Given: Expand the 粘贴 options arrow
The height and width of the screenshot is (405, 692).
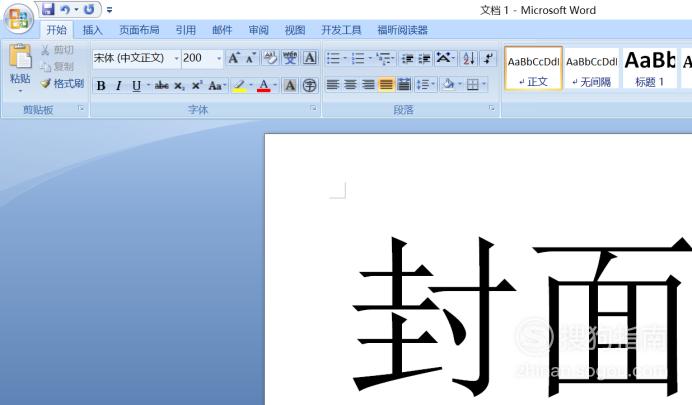Looking at the screenshot, I should click(x=20, y=91).
